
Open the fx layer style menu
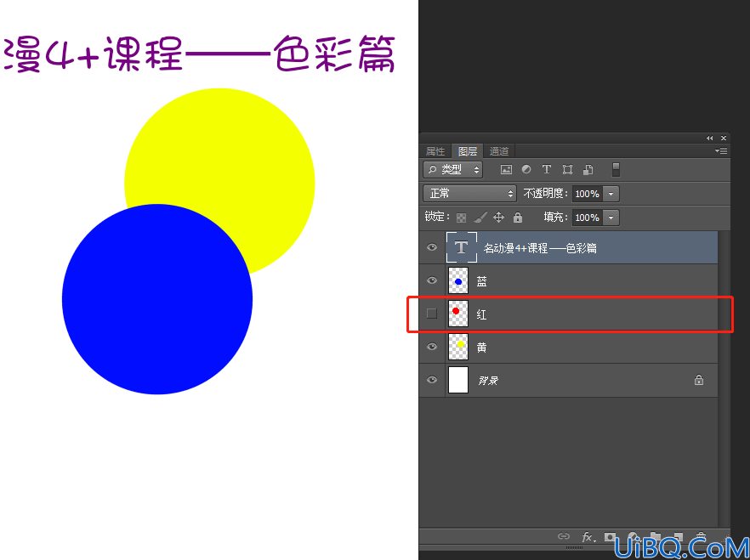click(x=588, y=537)
